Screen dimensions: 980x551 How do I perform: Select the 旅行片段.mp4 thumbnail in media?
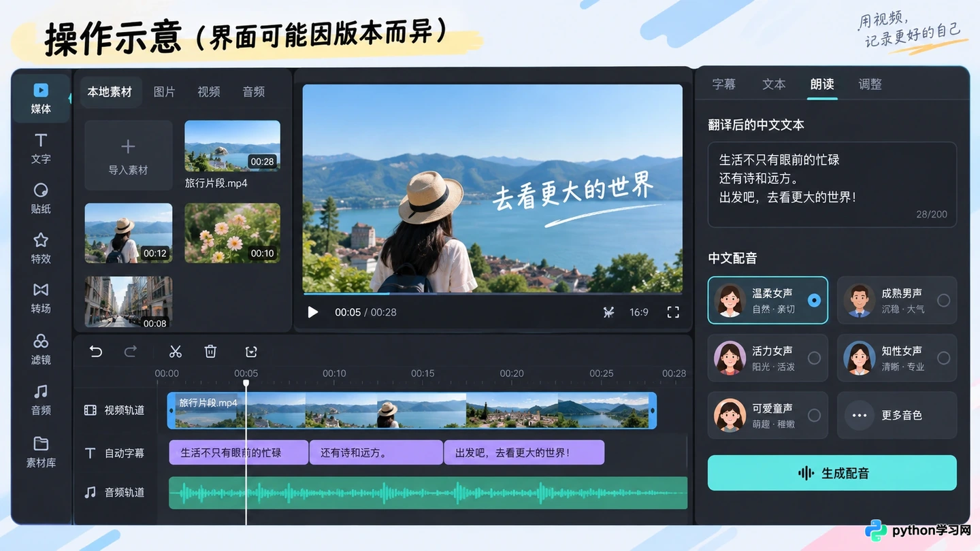232,146
